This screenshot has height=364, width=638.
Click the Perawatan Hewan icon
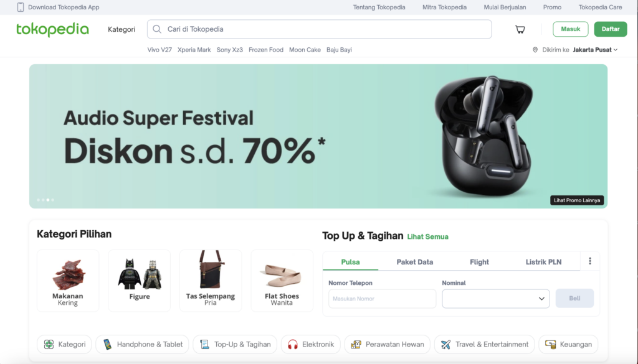tap(357, 343)
